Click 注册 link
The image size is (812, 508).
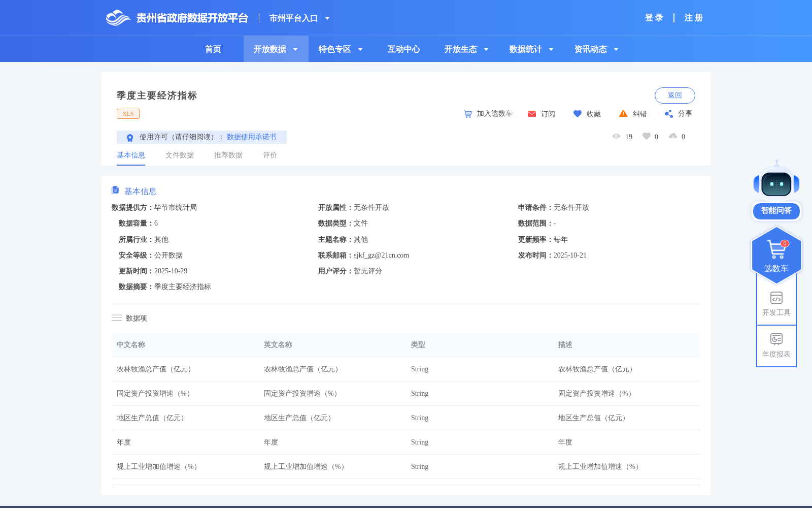[x=694, y=18]
